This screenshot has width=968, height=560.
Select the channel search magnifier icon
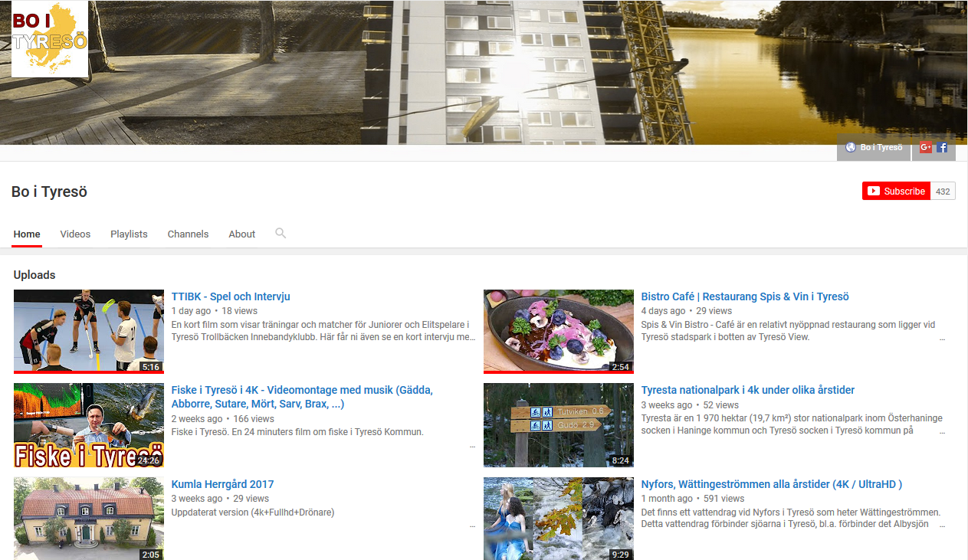tap(281, 233)
